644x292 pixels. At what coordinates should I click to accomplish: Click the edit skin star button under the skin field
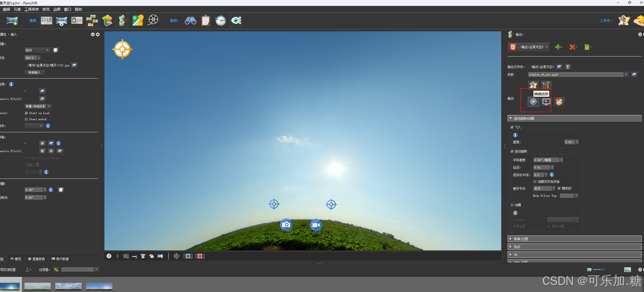pyautogui.click(x=533, y=85)
